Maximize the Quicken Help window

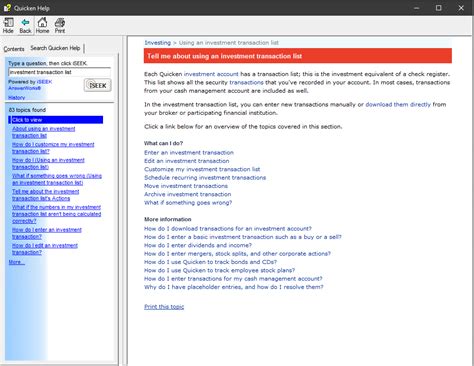click(439, 8)
